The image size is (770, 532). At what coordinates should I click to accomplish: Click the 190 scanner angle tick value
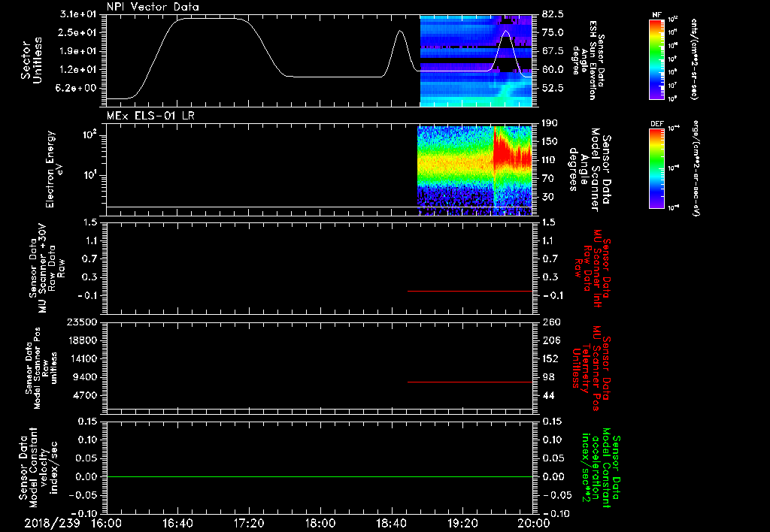point(550,123)
